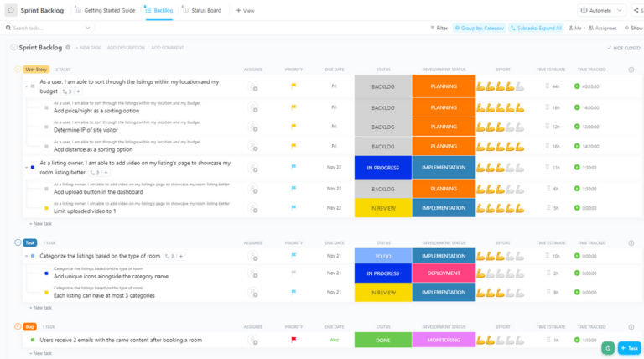The width and height of the screenshot is (644, 359).
Task: Toggle Hide Closed tasks option
Action: [622, 48]
